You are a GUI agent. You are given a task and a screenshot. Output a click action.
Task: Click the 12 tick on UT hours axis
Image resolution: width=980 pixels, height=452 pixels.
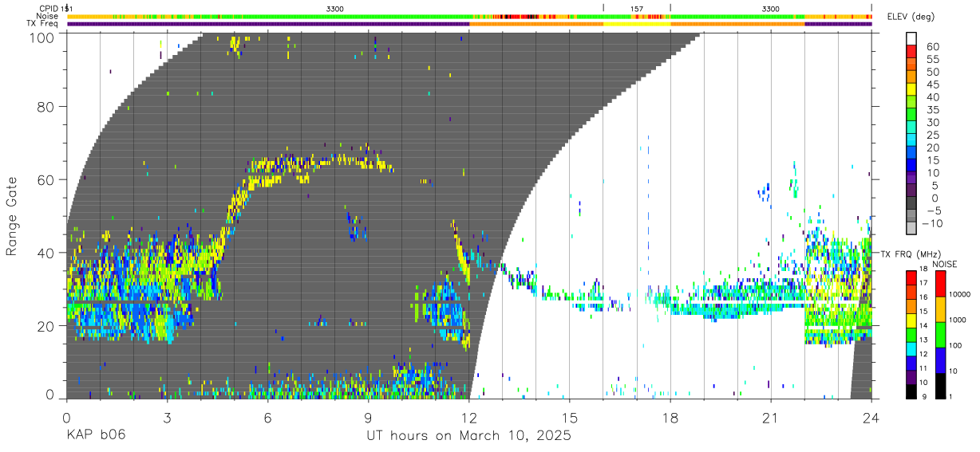click(469, 418)
